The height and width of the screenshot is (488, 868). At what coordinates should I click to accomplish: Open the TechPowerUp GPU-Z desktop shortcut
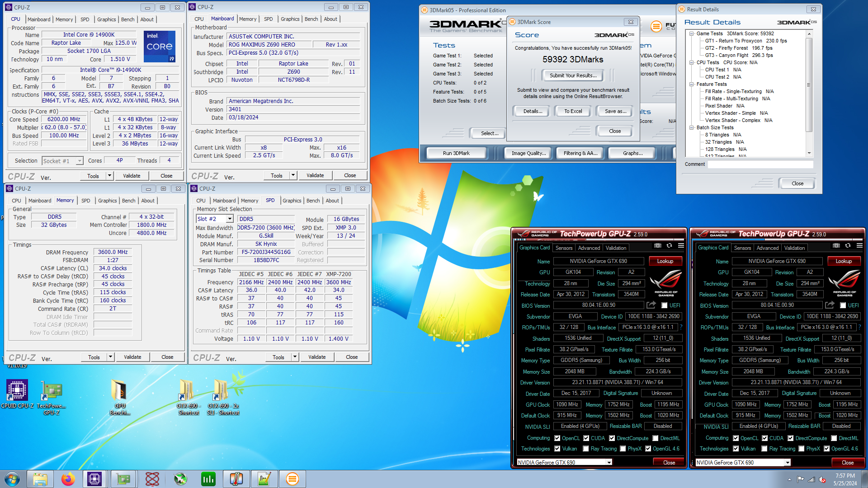[52, 398]
